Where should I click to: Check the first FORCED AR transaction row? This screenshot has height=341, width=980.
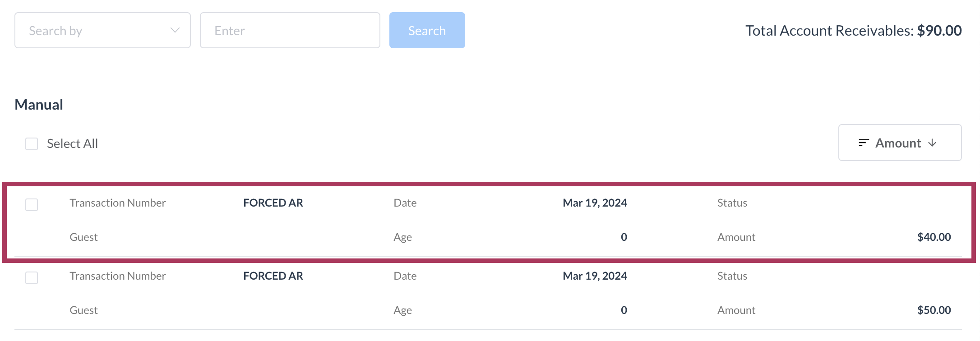coord(31,204)
